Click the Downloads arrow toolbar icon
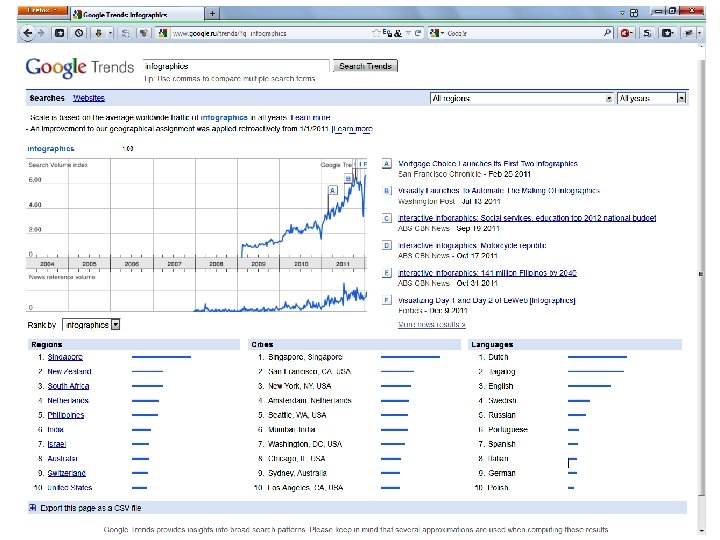Image resolution: width=720 pixels, height=540 pixels. tap(98, 33)
